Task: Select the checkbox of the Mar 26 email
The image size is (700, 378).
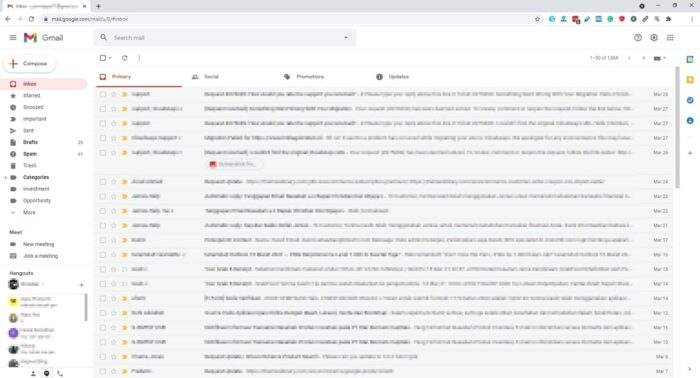Action: pyautogui.click(x=103, y=153)
